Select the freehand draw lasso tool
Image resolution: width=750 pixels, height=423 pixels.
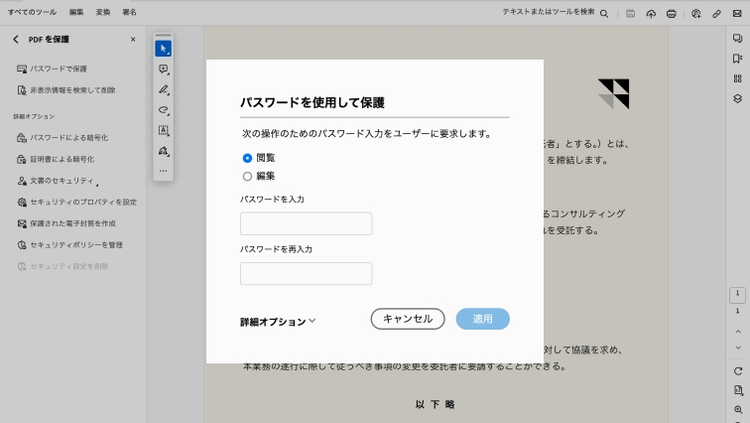163,110
